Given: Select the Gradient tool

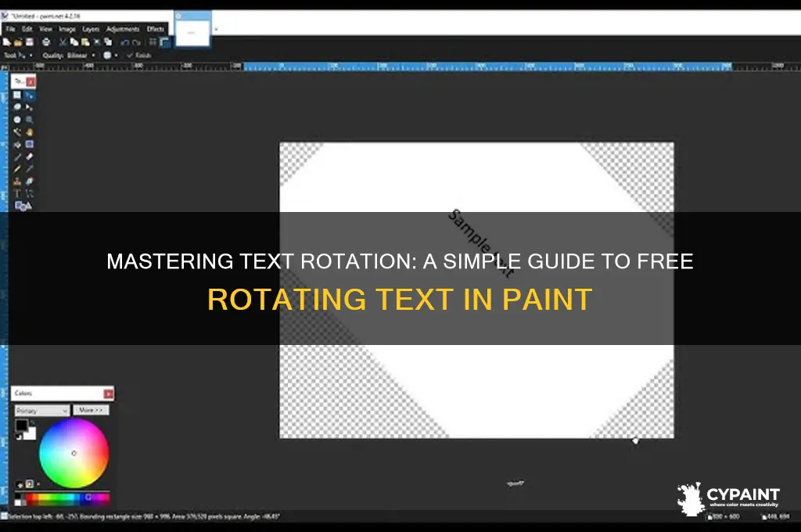Looking at the screenshot, I should coord(29,144).
